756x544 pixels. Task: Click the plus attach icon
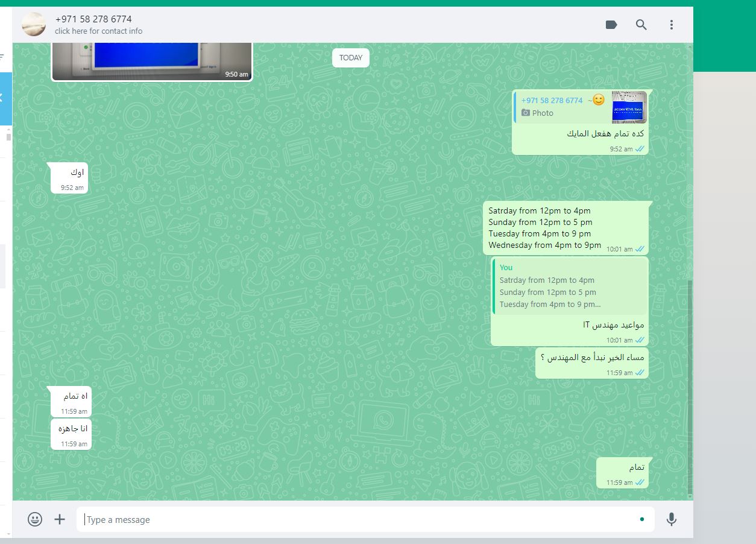tap(60, 519)
